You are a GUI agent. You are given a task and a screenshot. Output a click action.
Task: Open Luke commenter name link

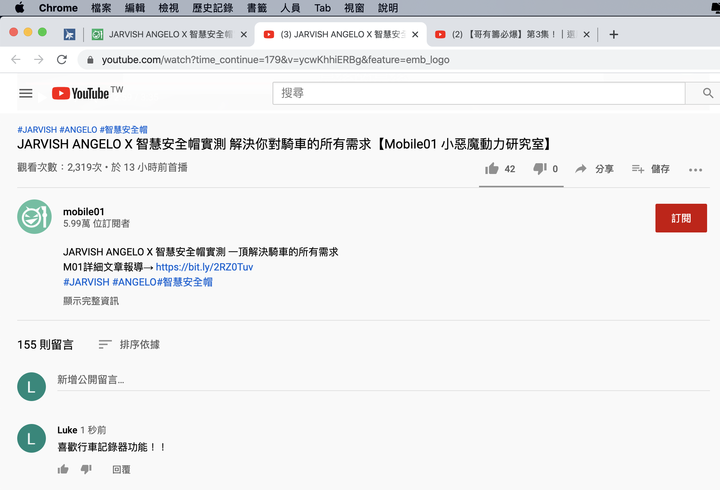[x=67, y=430]
